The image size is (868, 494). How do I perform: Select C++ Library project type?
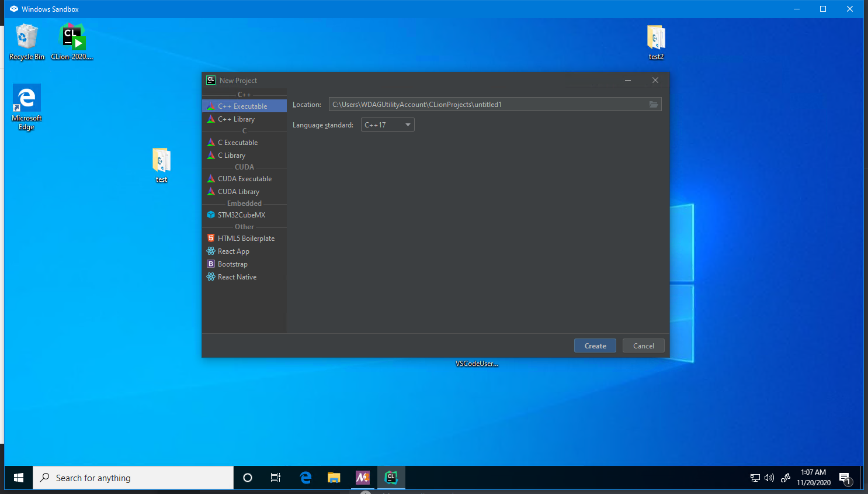click(x=244, y=119)
